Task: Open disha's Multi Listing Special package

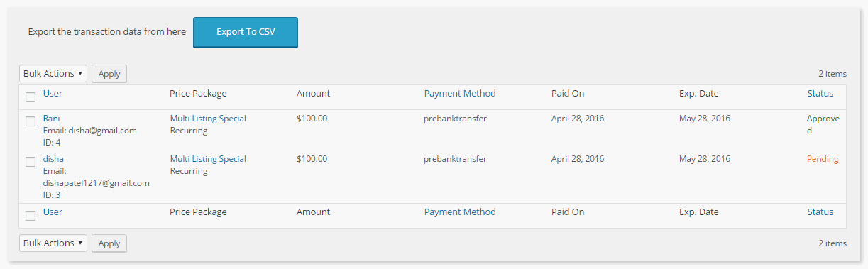Action: pos(208,159)
